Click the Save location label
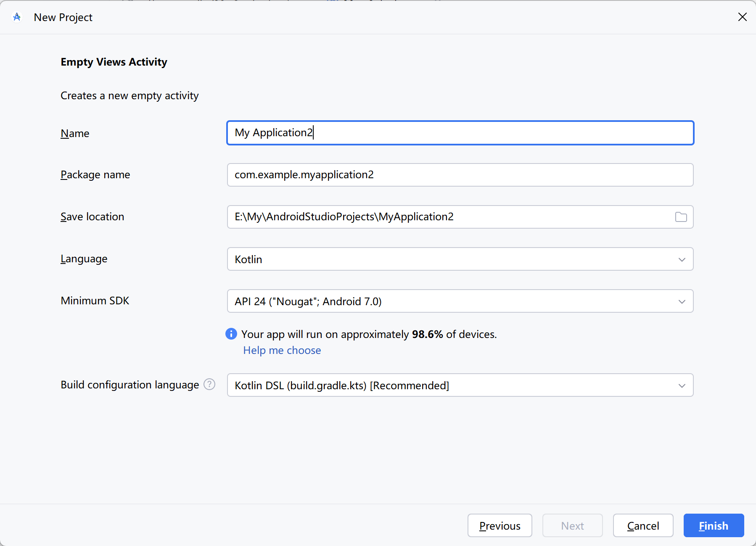 [x=92, y=216]
